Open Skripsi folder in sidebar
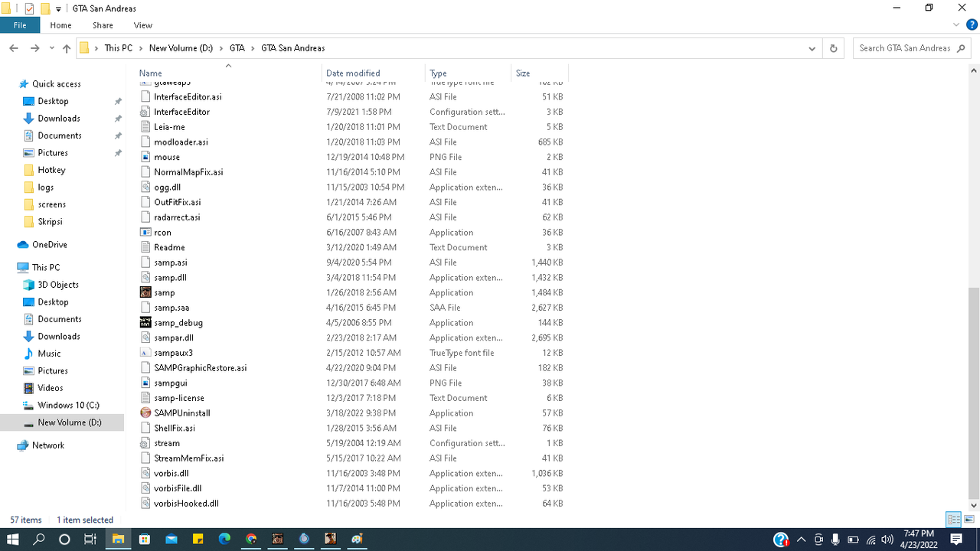 (x=50, y=222)
